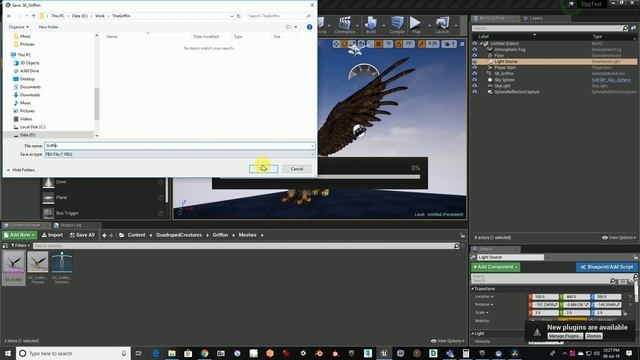This screenshot has height=360, width=640.
Task: Click the up-folder arrow in Save dialog
Action: pos(33,16)
